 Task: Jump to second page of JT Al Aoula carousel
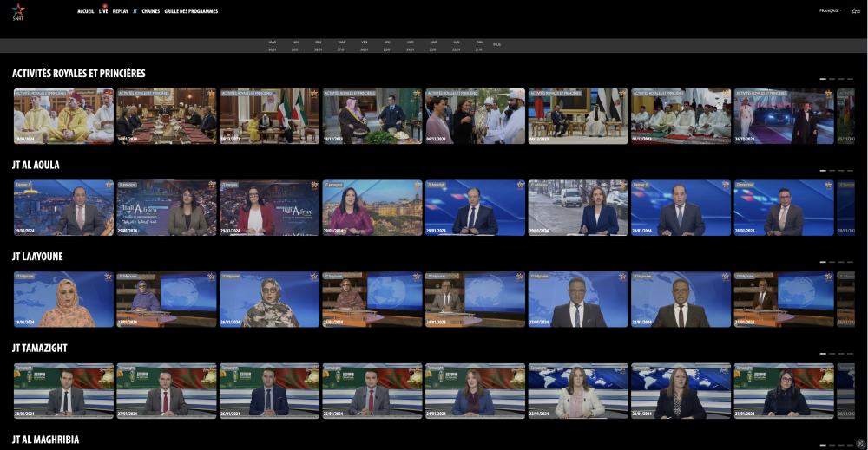832,170
